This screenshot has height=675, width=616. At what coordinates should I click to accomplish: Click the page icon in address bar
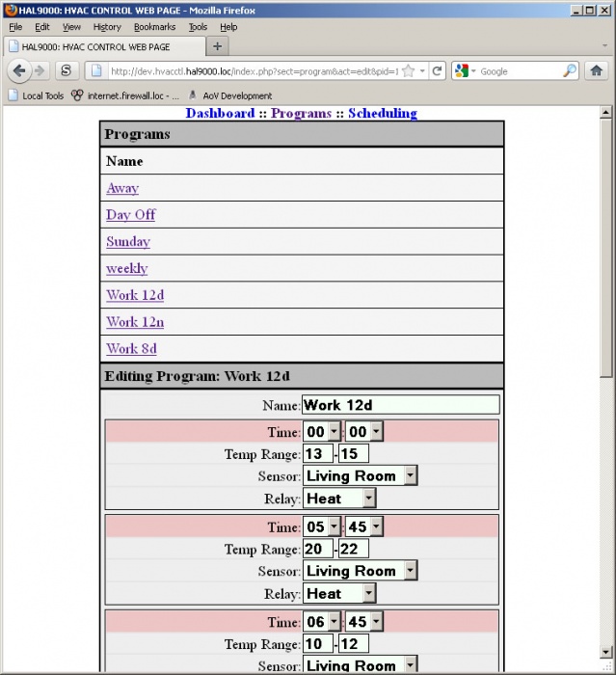96,71
